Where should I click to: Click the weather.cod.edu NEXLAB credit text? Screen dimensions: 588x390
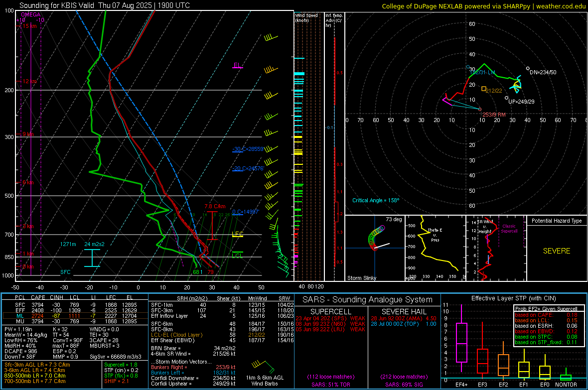tap(483, 6)
